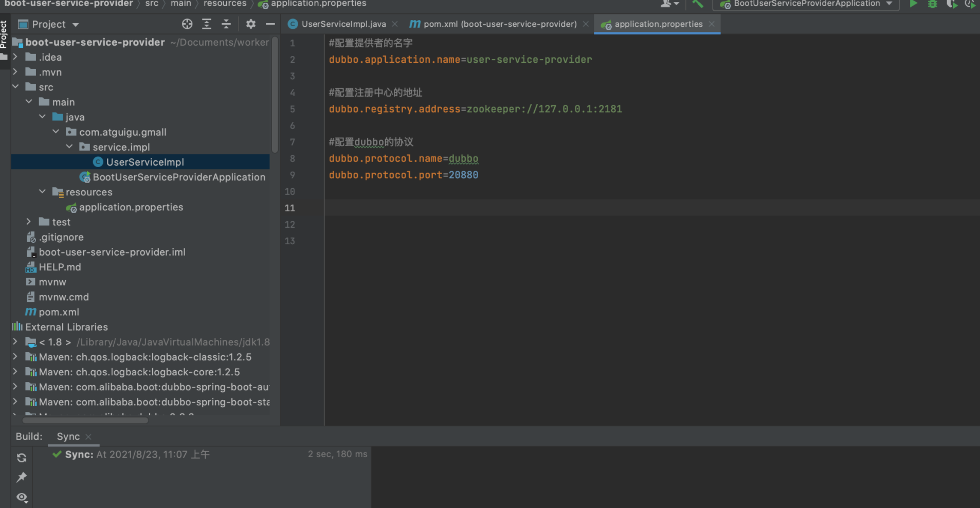Screen dimensions: 980x508
Task: Collapse the com.atguigu.gmall package
Action: click(x=56, y=132)
